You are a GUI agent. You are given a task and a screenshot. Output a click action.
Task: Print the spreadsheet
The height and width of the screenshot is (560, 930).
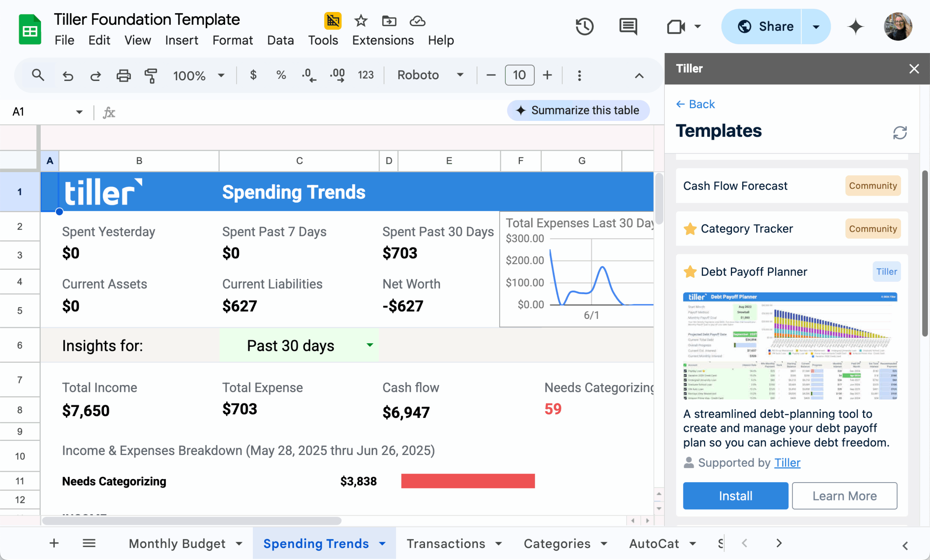(x=124, y=76)
